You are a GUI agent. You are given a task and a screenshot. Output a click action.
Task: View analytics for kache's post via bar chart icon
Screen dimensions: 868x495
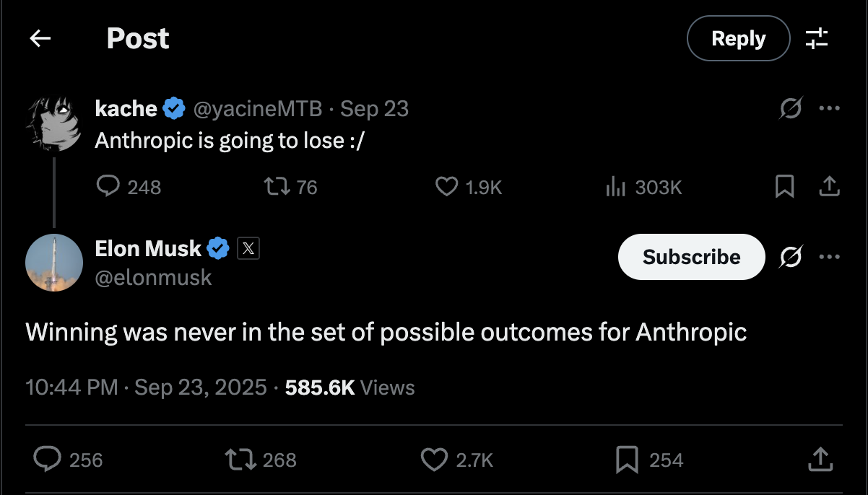click(615, 186)
